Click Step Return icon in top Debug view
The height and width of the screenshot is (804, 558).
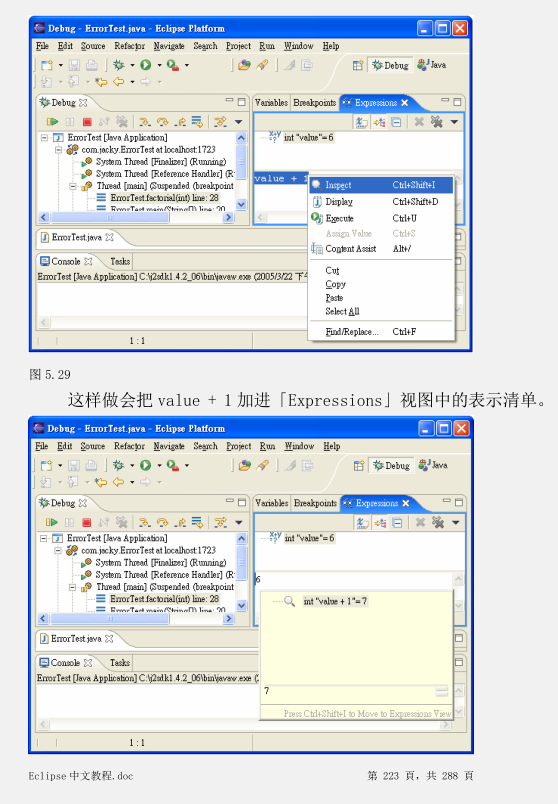[180, 122]
